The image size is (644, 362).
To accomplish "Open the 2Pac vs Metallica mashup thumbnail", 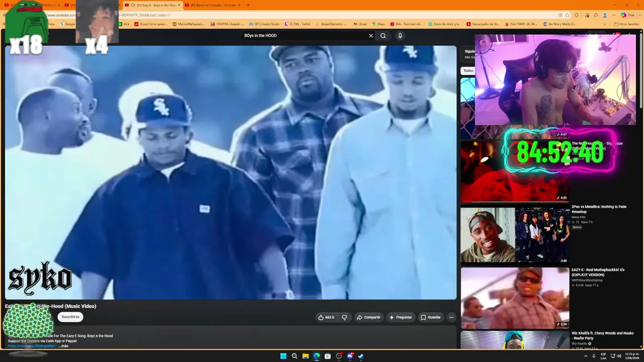I will [515, 235].
